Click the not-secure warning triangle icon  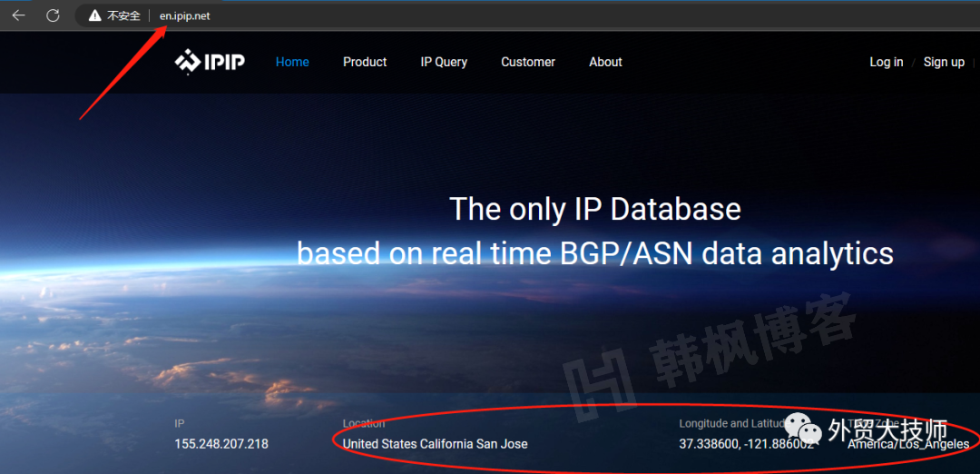coord(94,16)
